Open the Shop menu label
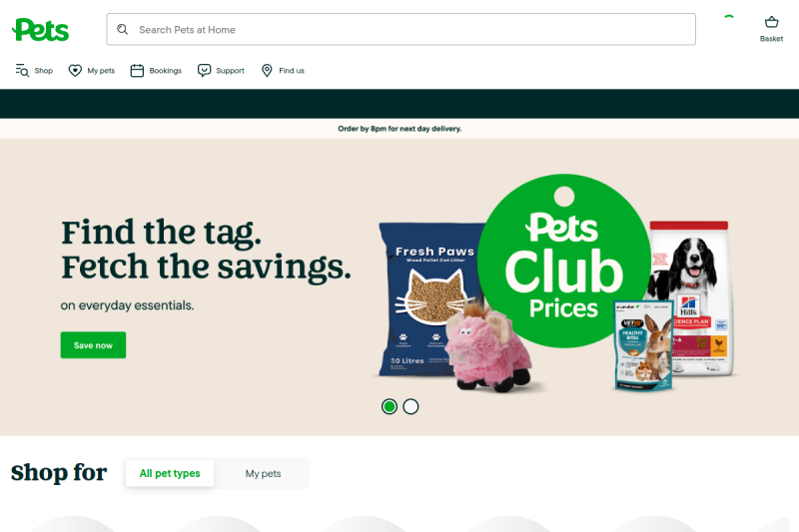 click(43, 70)
